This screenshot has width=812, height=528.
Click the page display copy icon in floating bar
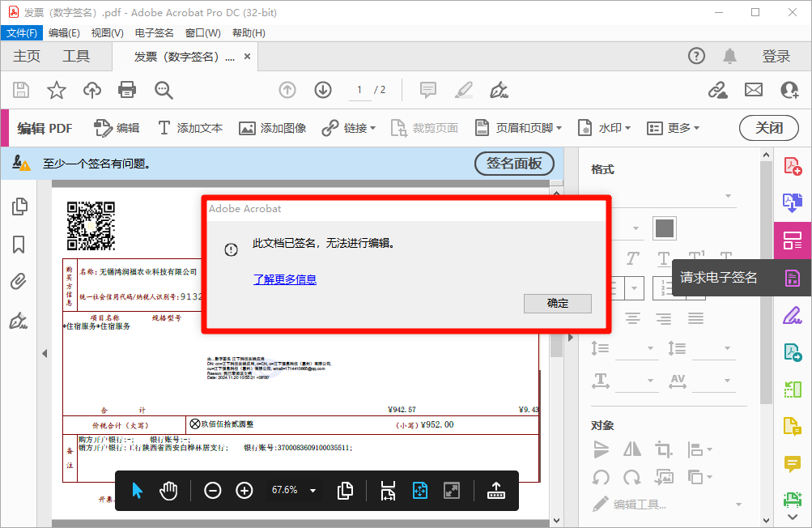click(345, 490)
